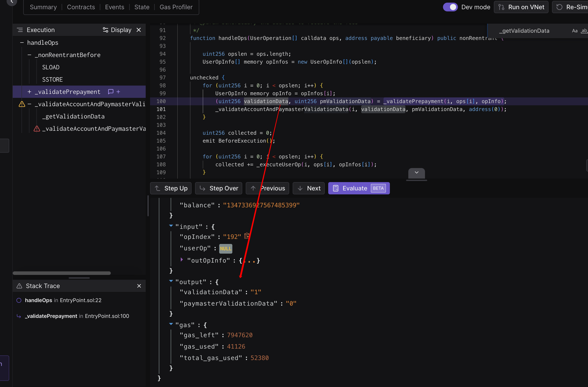The width and height of the screenshot is (588, 387).
Task: Open the Display options
Action: (117, 30)
